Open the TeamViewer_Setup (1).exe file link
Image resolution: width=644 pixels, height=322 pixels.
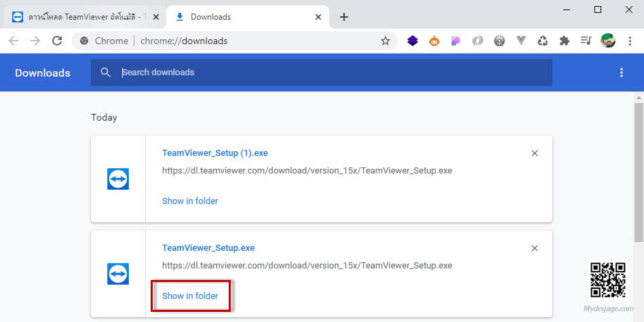point(215,153)
